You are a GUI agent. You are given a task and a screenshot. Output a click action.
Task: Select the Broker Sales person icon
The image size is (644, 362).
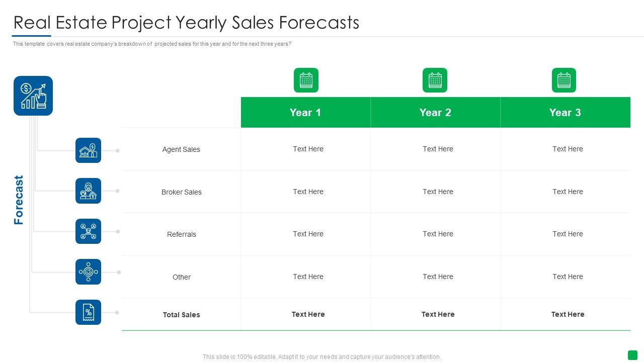point(88,191)
